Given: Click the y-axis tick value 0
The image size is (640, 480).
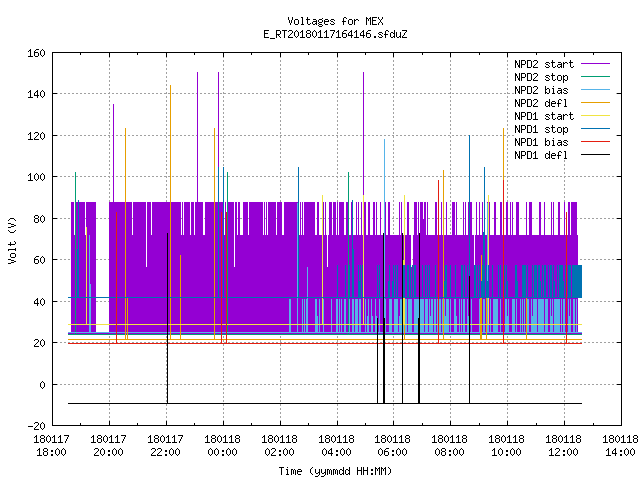Looking at the screenshot, I should [42, 384].
